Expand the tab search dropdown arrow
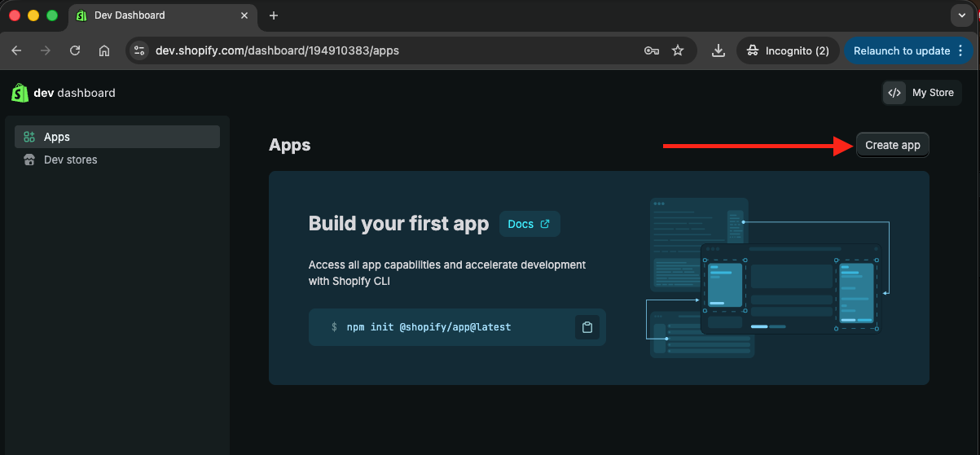This screenshot has width=980, height=455. click(962, 15)
